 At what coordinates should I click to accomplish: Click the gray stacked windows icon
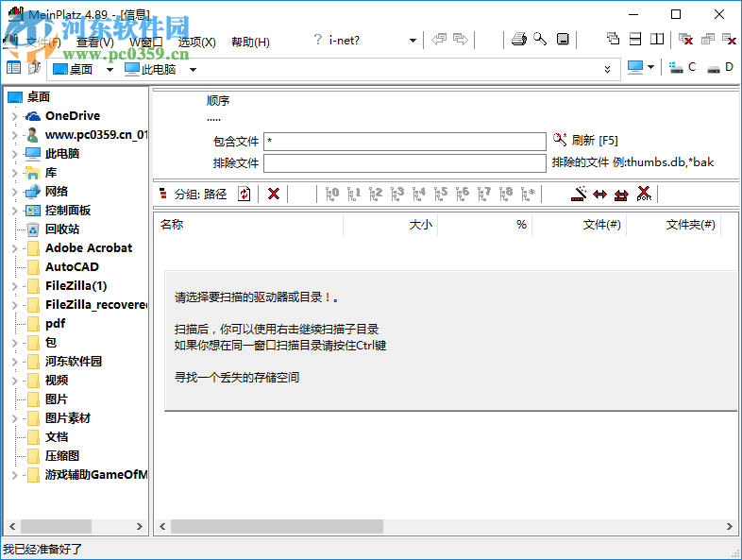(708, 40)
